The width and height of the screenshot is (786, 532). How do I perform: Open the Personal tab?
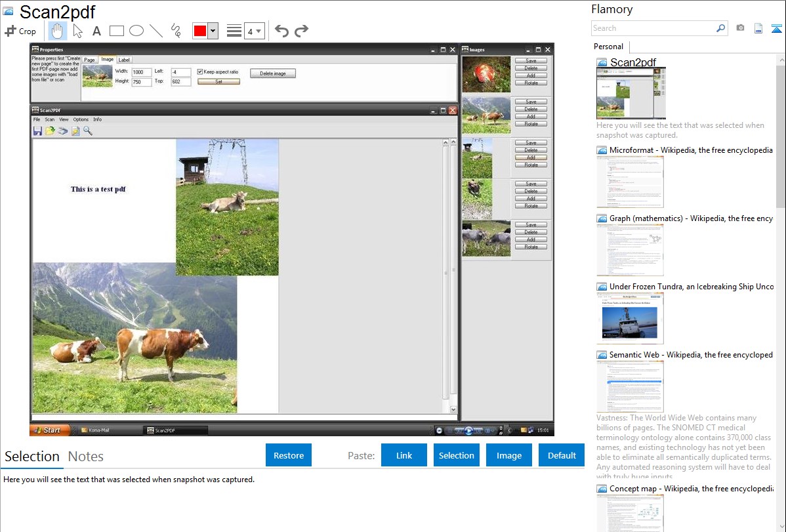pos(608,47)
